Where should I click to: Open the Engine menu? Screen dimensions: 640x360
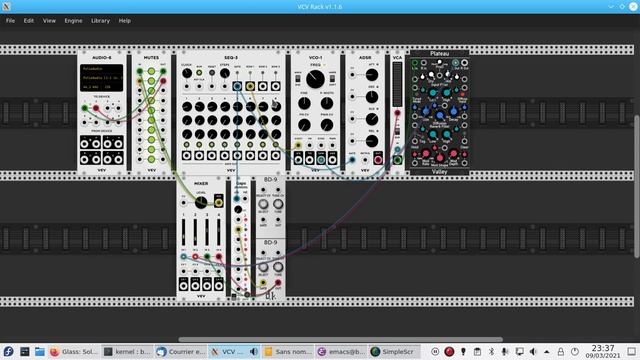(73, 20)
